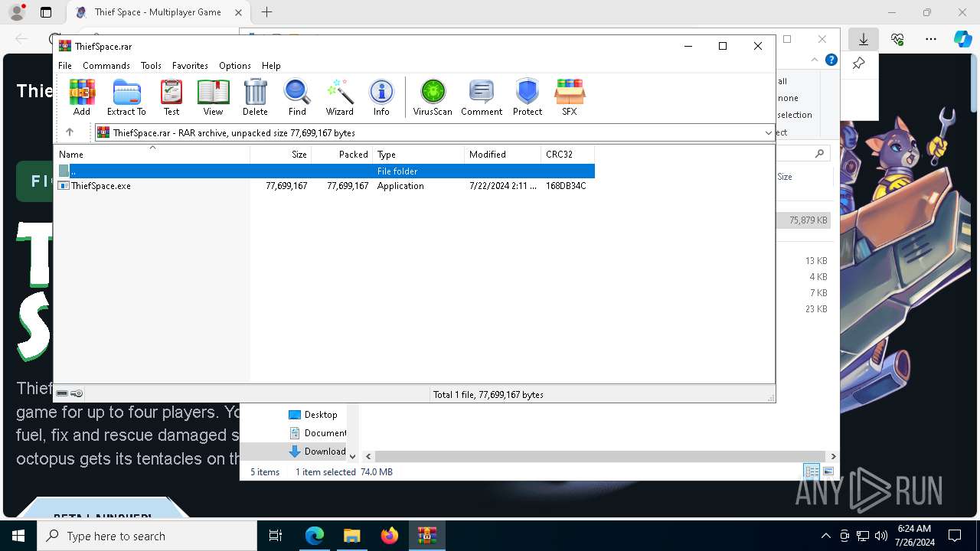Open the Options menu
This screenshot has width=980, height=551.
(234, 66)
